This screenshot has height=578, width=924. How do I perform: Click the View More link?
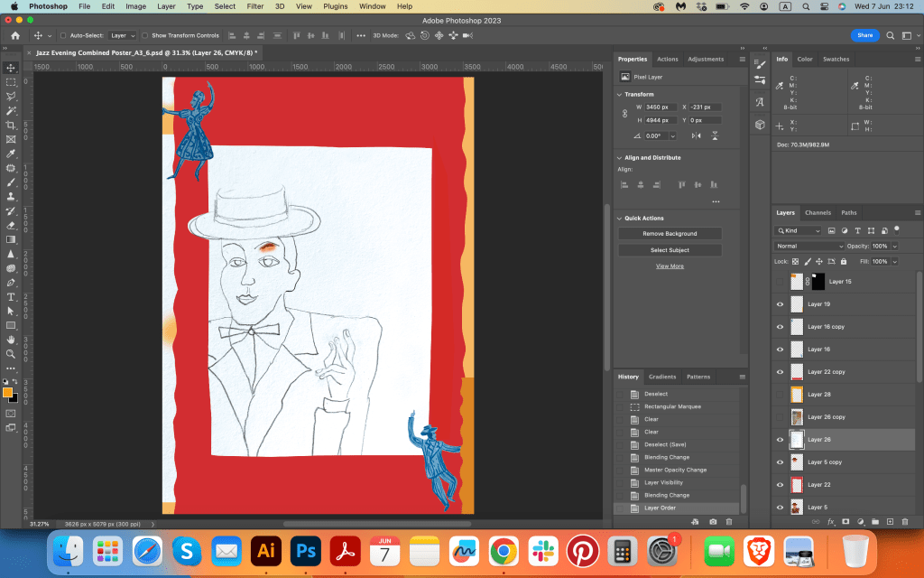(x=670, y=266)
